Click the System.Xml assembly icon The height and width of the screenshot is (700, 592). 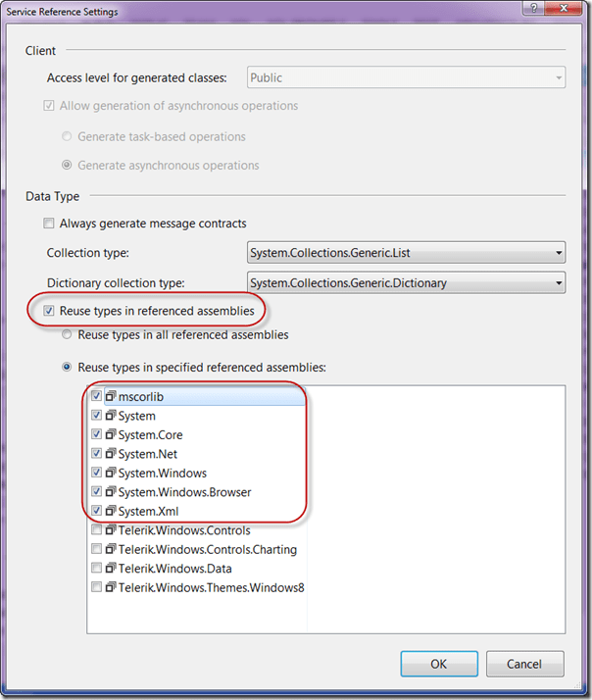pos(111,511)
